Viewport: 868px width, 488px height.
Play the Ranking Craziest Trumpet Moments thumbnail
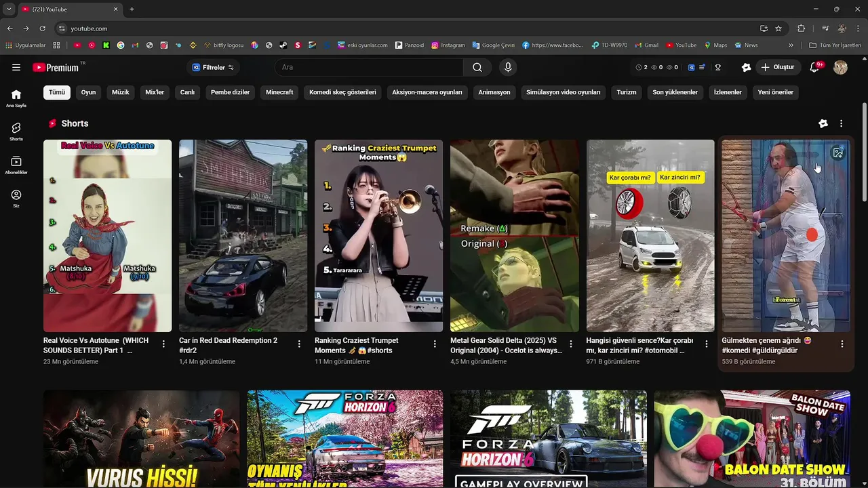pyautogui.click(x=378, y=236)
